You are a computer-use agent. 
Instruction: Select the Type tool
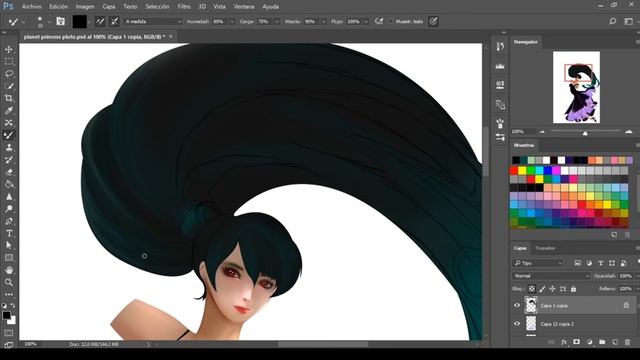pyautogui.click(x=9, y=233)
